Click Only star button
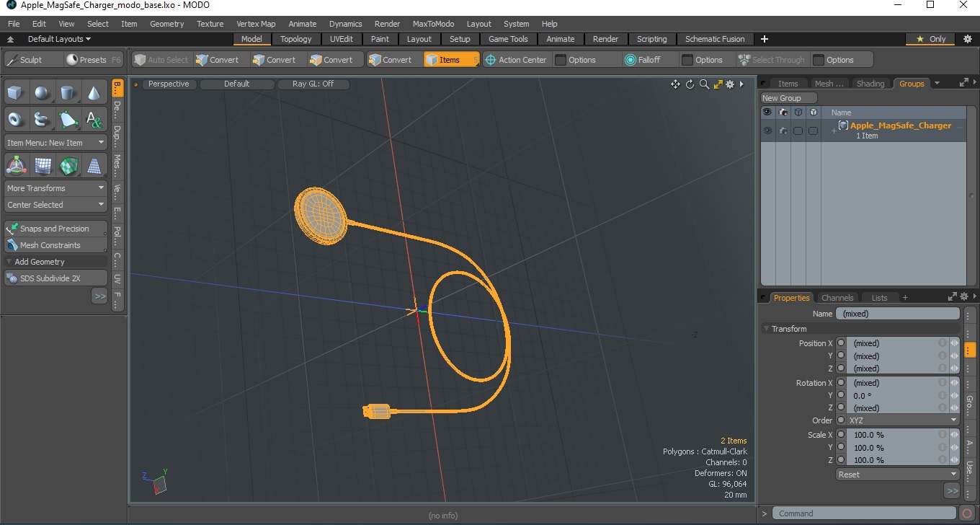This screenshot has height=525, width=980. coord(931,39)
